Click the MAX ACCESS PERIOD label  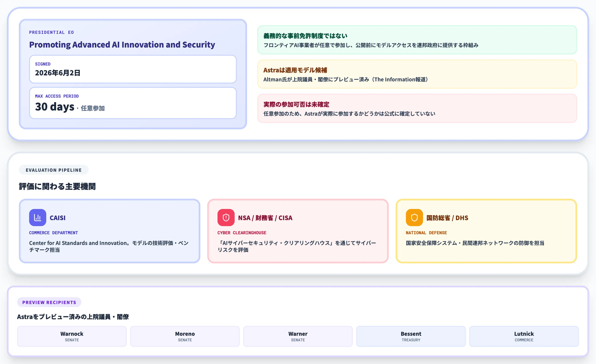coord(57,96)
